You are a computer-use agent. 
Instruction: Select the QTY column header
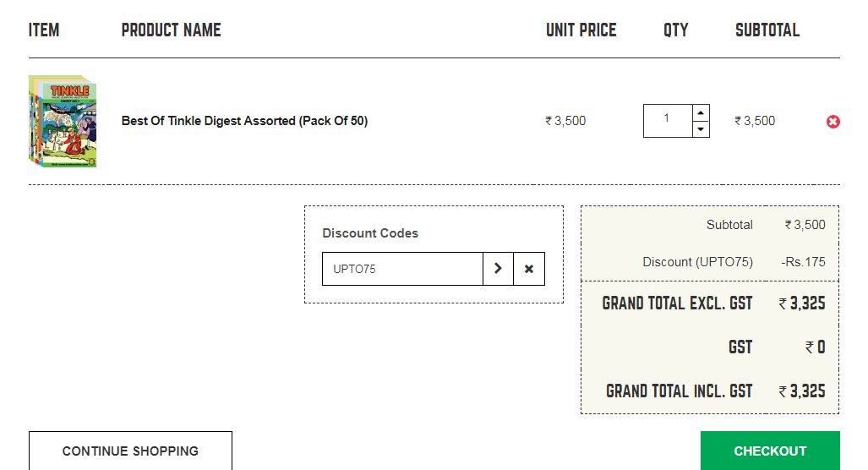[675, 30]
